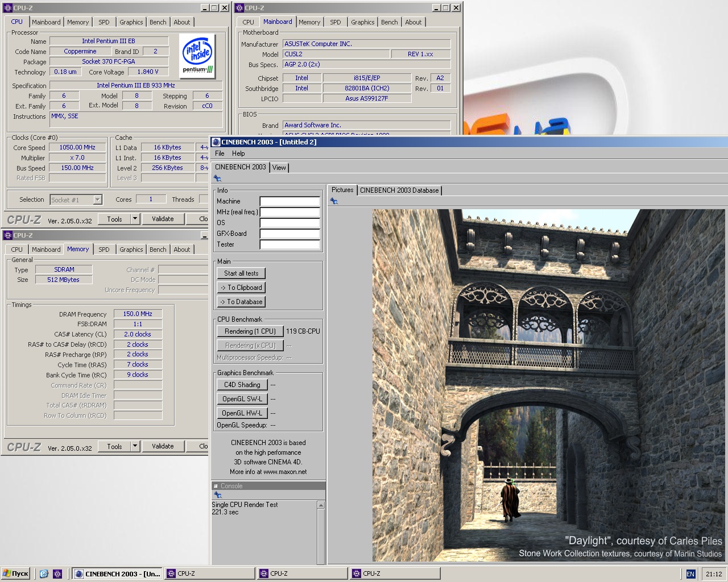
Task: Click the CINEBENCH 2003 title bar icon
Action: click(216, 142)
